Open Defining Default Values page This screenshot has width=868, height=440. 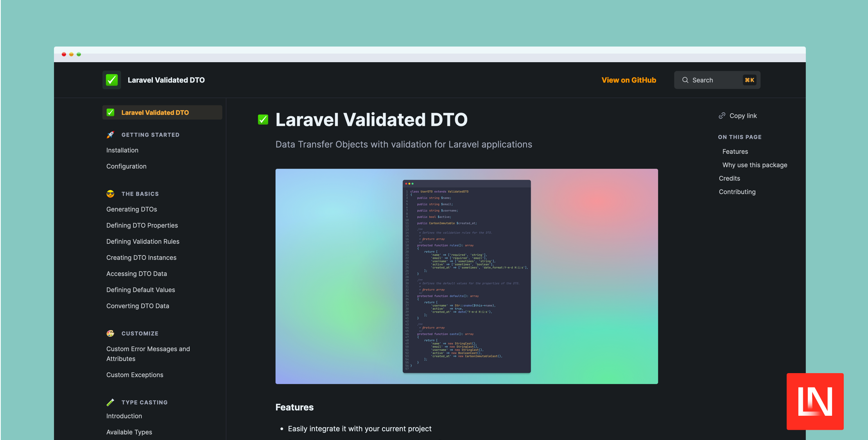(141, 290)
